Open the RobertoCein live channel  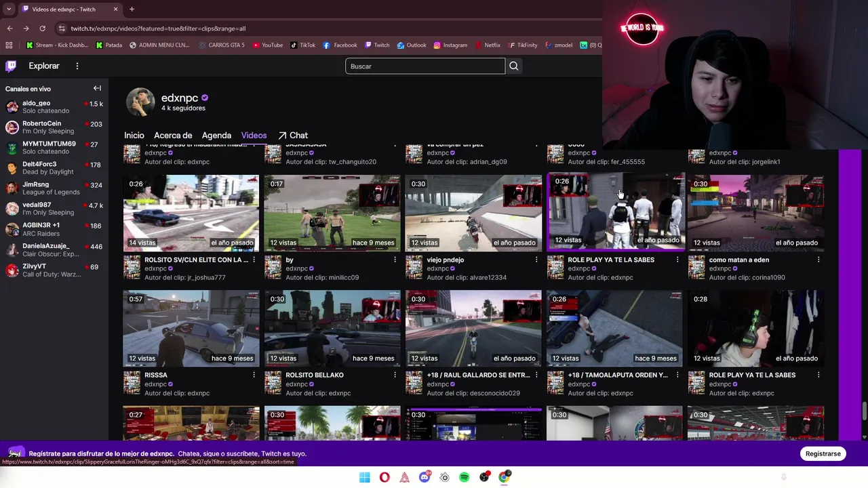click(54, 127)
